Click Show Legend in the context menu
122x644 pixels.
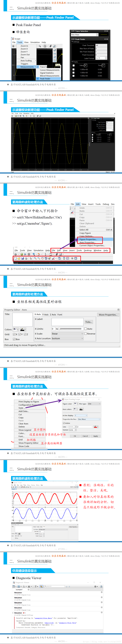(x=25, y=430)
